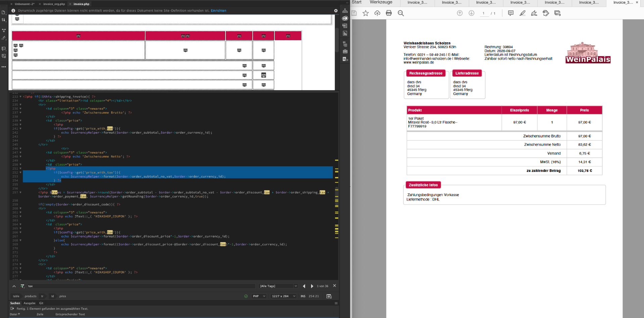Image resolution: width=644 pixels, height=318 pixels.
Task: Switch to the Ausgabe panel tab
Action: tap(30, 303)
